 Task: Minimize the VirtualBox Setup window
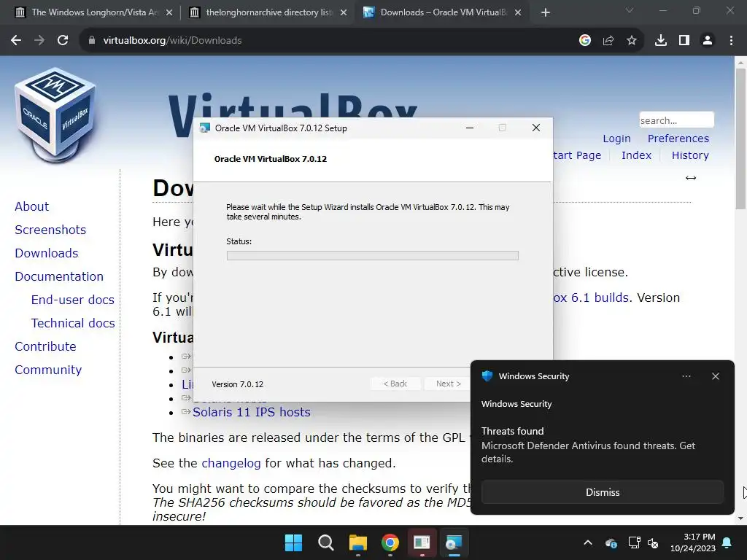[x=470, y=128]
